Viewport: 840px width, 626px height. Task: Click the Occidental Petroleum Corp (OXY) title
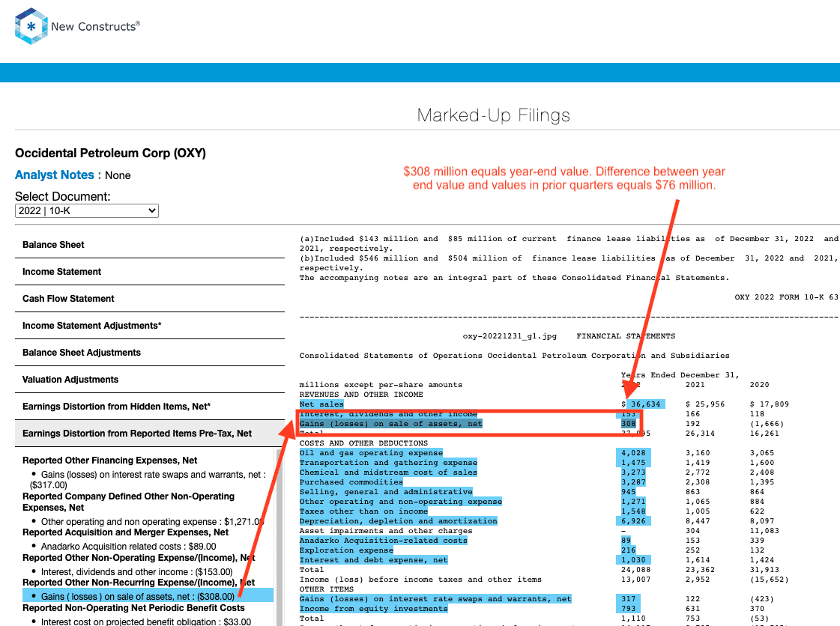tap(110, 154)
